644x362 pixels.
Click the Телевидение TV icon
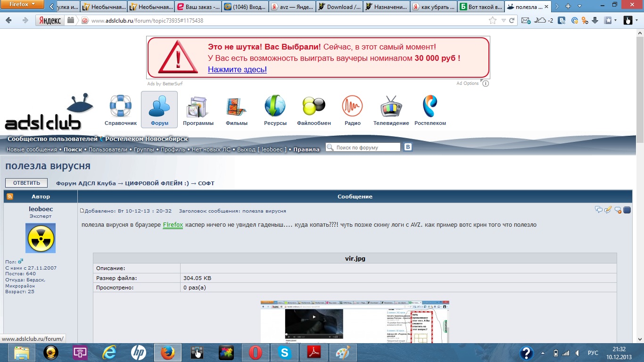(x=391, y=107)
